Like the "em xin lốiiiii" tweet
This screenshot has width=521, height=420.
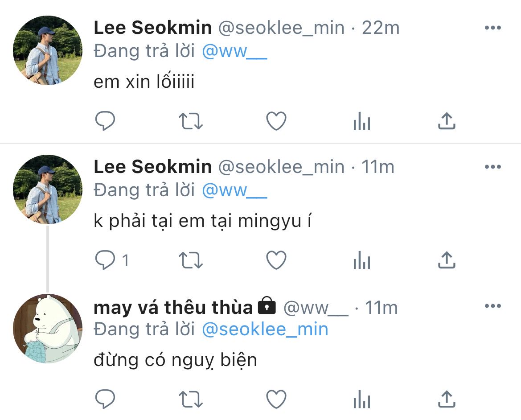click(x=276, y=121)
